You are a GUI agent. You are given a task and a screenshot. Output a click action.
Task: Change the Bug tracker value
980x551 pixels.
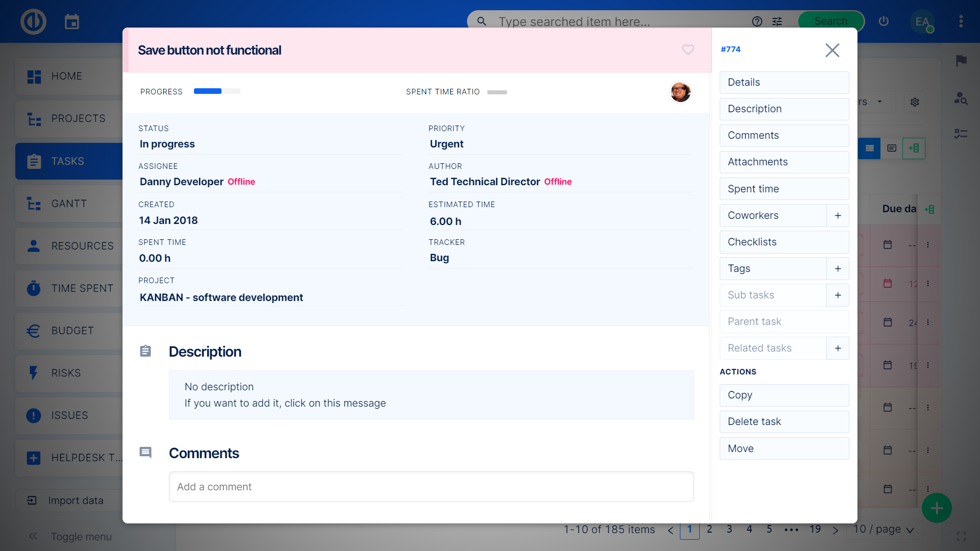coord(439,258)
